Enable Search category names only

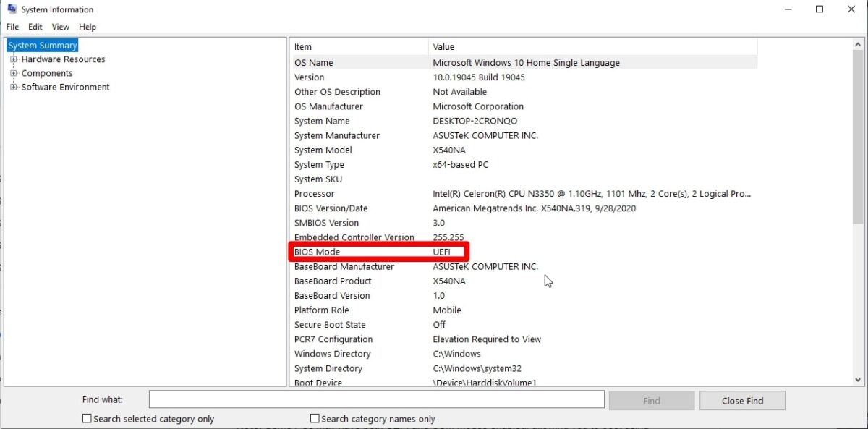(x=315, y=418)
